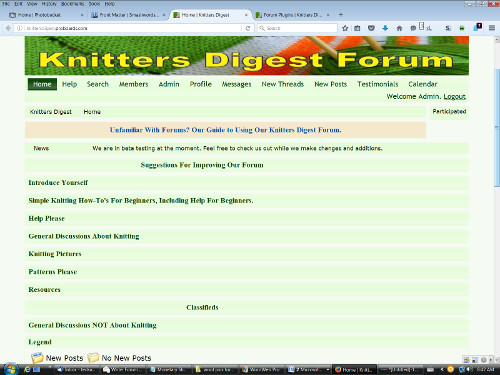Click the No New Posts folder legend icon
The width and height of the screenshot is (500, 375).
(x=93, y=358)
